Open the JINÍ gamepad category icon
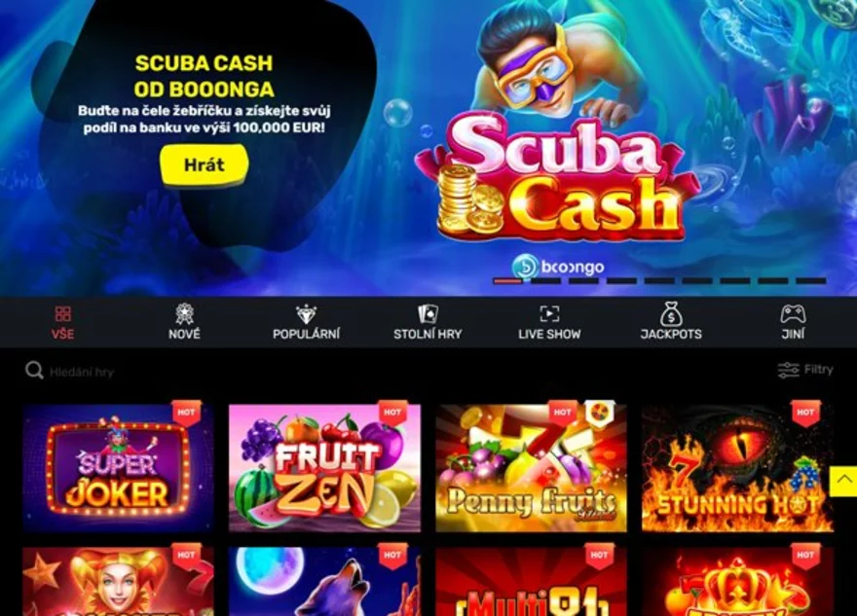Image resolution: width=857 pixels, height=616 pixels. pos(793,314)
